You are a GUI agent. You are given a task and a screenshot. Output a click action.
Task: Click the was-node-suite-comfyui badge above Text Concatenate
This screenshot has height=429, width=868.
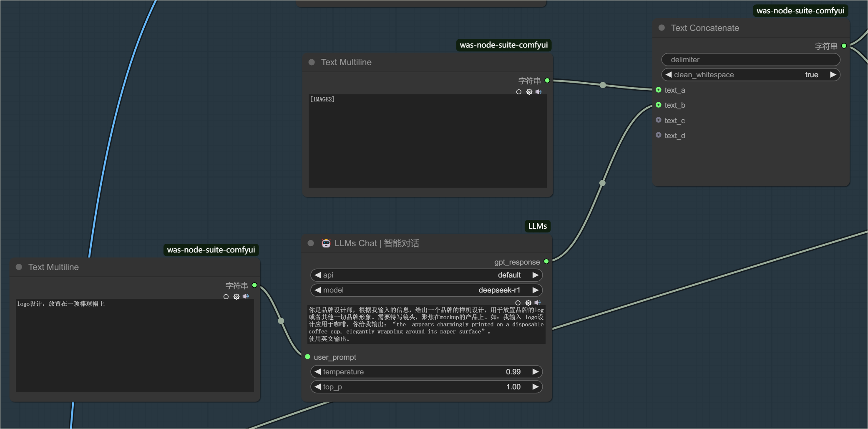click(x=800, y=10)
